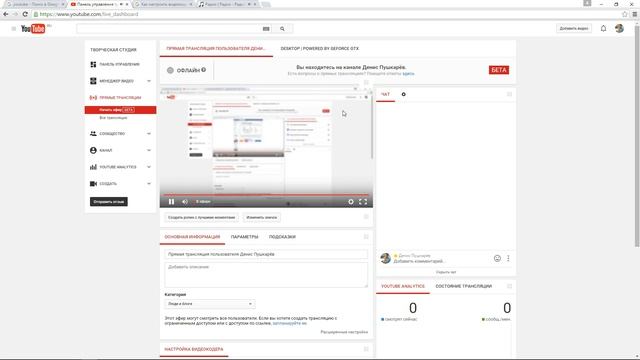Click the Сообщество people icon
Viewport: 640px width, 360px height.
[x=93, y=133]
